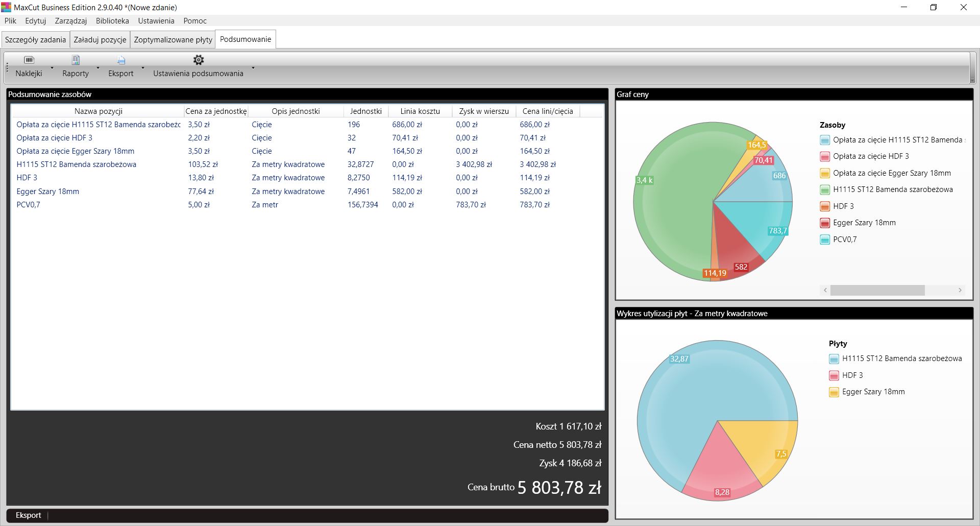
Task: Click the Naklejki labels icon
Action: click(x=29, y=60)
